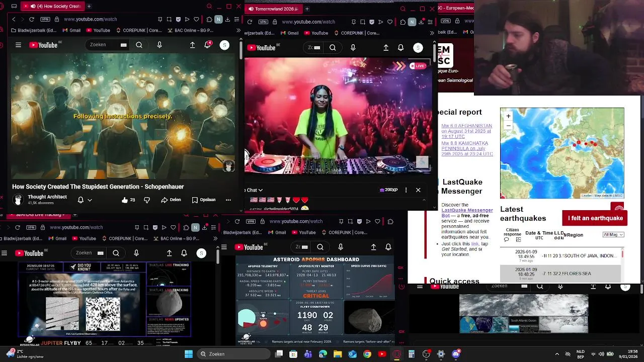Show hidden system tray icons chevron
The width and height of the screenshot is (644, 362).
click(x=556, y=354)
